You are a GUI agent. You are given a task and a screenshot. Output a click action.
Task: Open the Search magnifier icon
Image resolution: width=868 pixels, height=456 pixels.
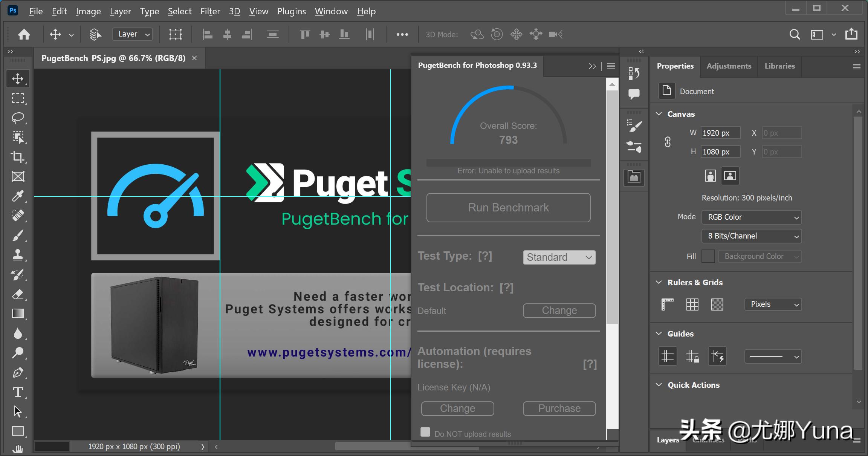[795, 34]
